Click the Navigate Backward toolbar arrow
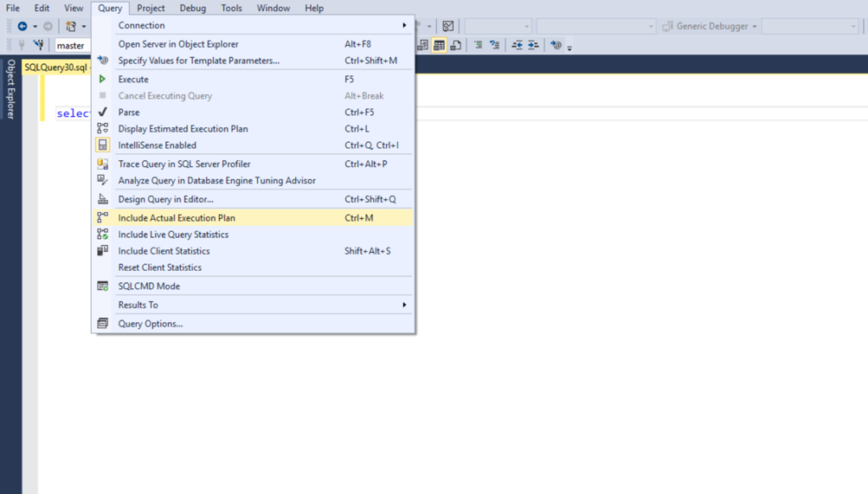Image resolution: width=868 pixels, height=494 pixels. tap(23, 26)
